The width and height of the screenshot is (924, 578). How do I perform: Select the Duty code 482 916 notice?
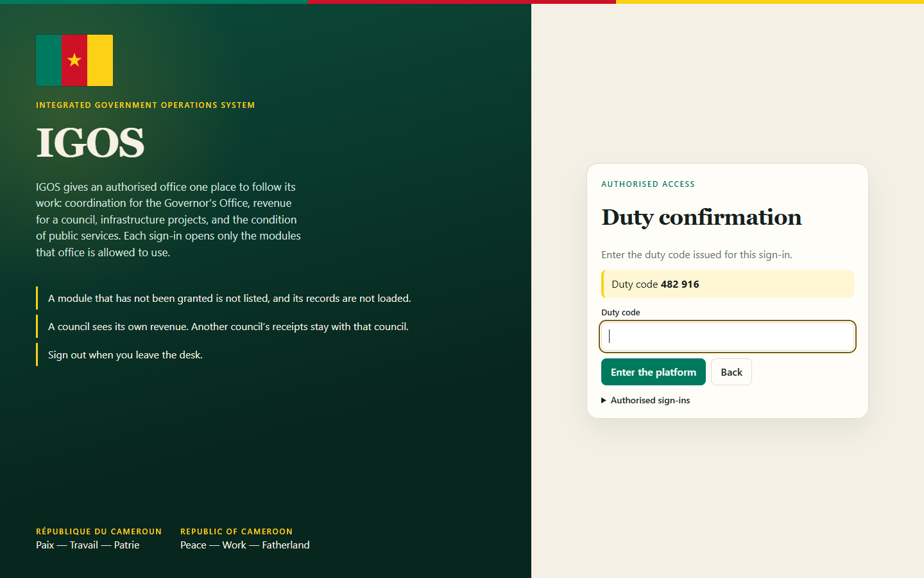click(x=728, y=284)
